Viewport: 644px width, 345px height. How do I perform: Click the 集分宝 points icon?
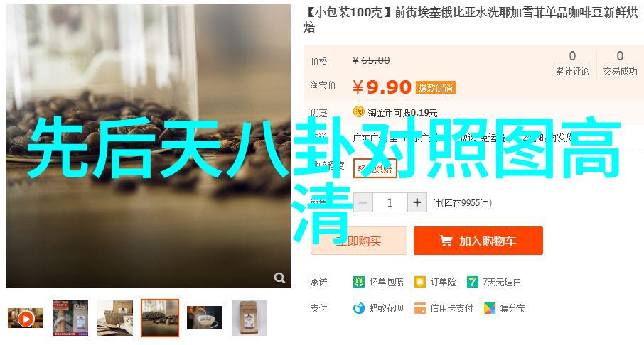coord(490,308)
